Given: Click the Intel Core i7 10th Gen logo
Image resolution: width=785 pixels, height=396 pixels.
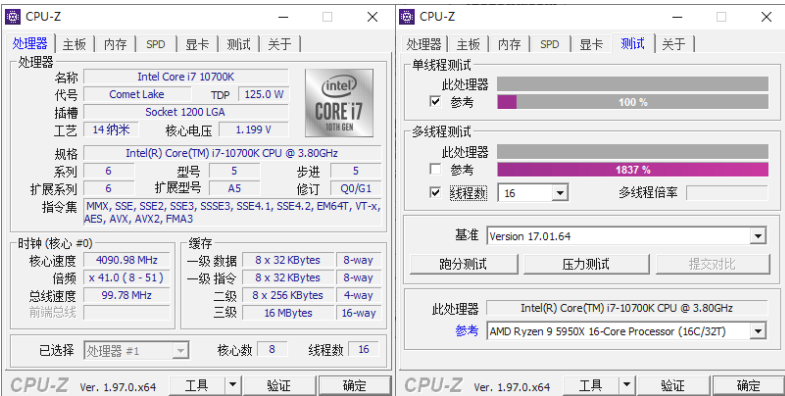Looking at the screenshot, I should pos(339,103).
